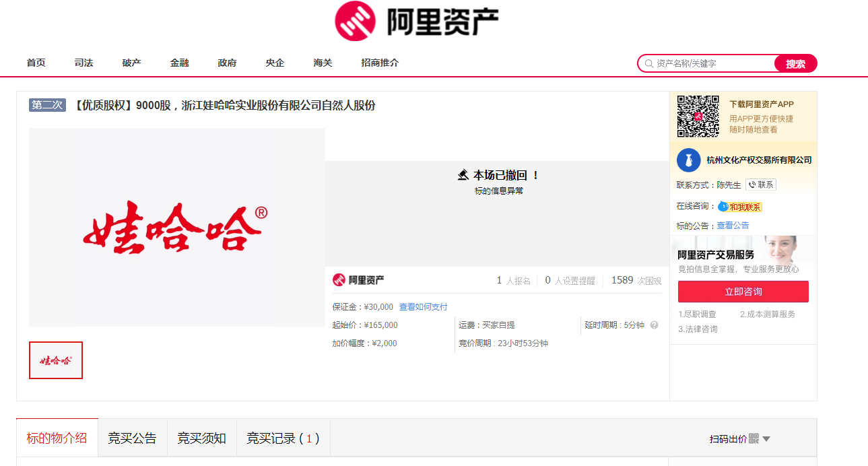The width and height of the screenshot is (868, 466).
Task: Select the 娃哈哈 thumbnail image
Action: tap(56, 360)
